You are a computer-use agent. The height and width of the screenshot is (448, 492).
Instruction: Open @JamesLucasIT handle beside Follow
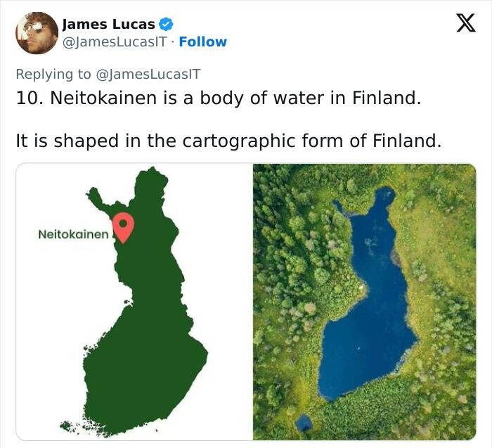tap(117, 41)
